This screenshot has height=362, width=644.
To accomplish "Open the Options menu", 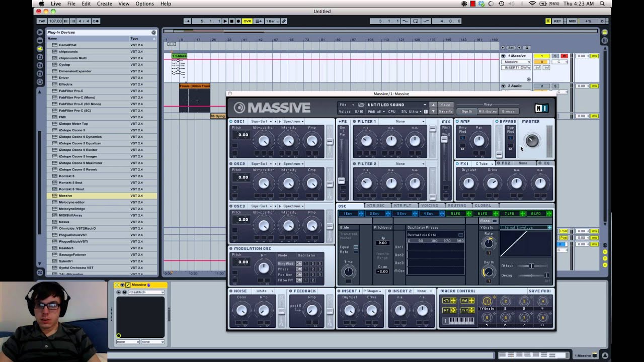I will [144, 4].
